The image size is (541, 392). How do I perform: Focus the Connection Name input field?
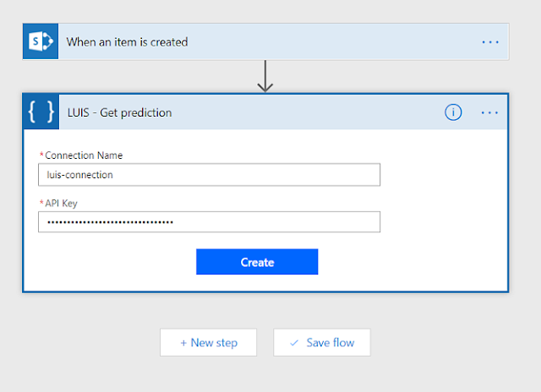[x=209, y=175]
